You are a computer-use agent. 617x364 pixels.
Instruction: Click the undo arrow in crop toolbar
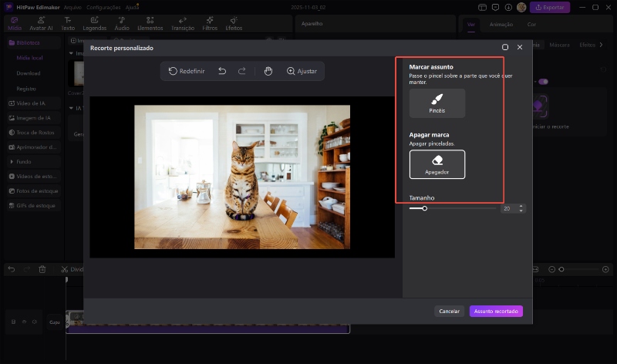pos(222,71)
